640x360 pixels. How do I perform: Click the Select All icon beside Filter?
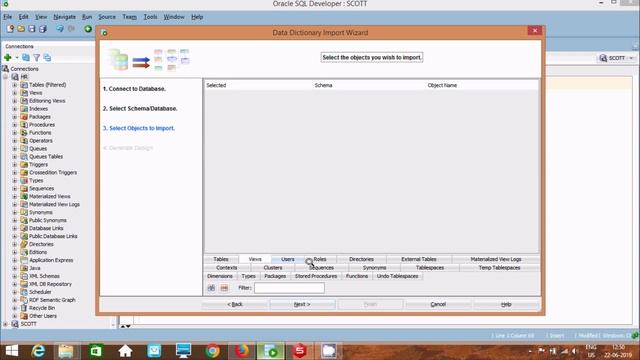[x=211, y=288]
